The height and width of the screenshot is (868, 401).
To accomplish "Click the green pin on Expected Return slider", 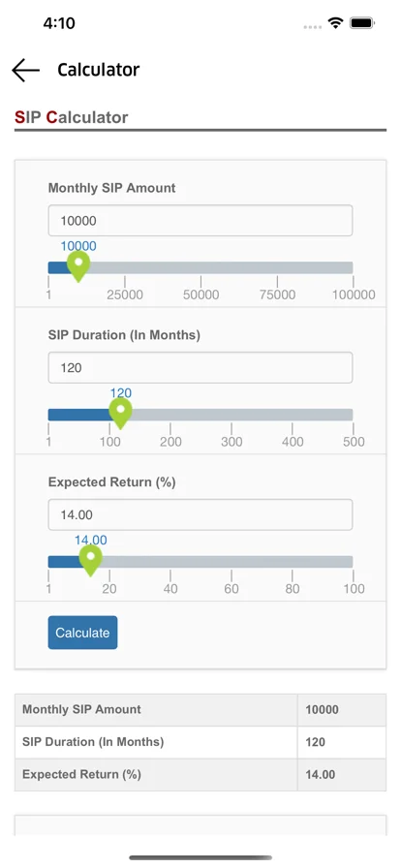I will [x=91, y=560].
